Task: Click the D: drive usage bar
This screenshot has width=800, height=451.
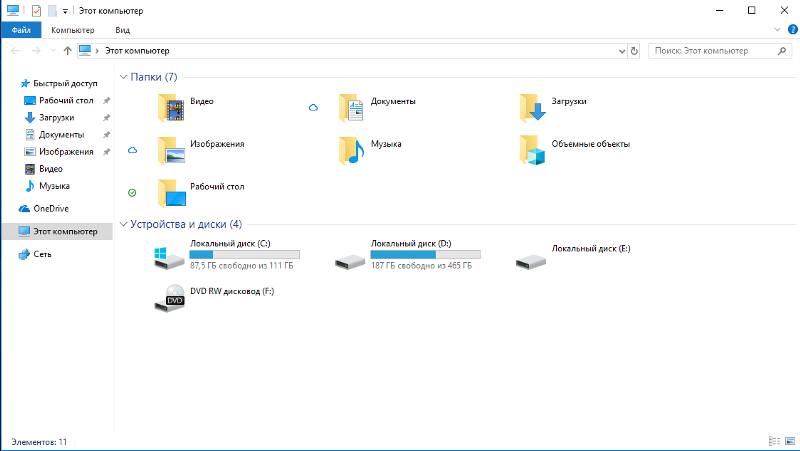Action: point(426,255)
